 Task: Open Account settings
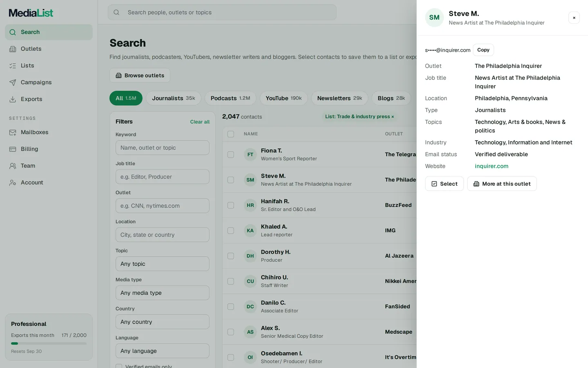coord(49,182)
